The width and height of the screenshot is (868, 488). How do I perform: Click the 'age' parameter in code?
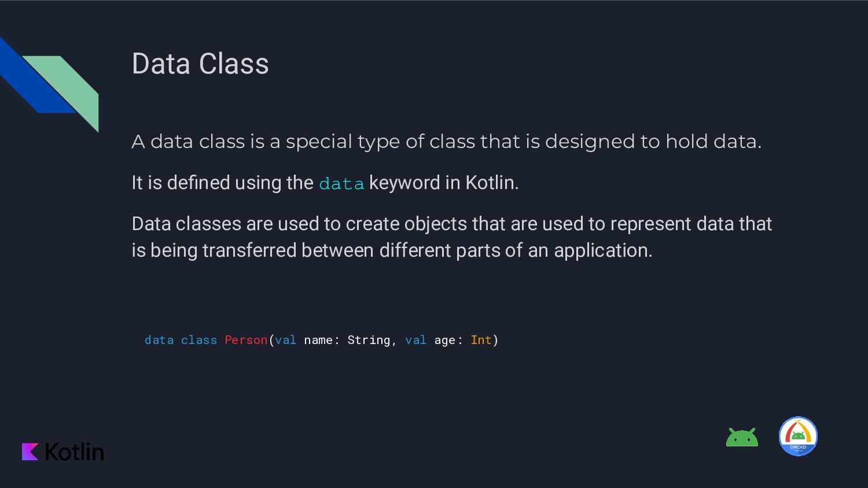(445, 341)
